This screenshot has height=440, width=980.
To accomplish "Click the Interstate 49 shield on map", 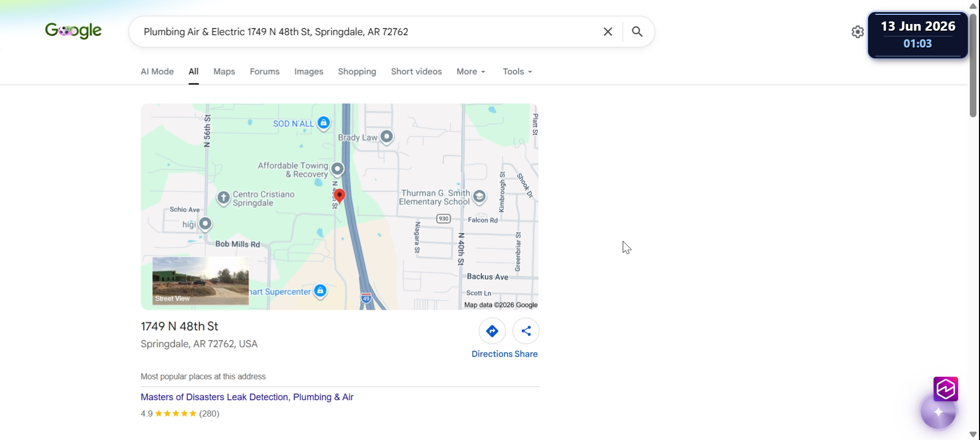I will [x=366, y=298].
